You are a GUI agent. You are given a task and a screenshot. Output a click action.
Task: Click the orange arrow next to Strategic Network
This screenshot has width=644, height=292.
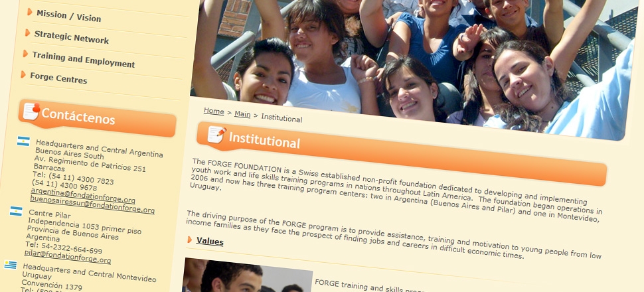(x=27, y=33)
